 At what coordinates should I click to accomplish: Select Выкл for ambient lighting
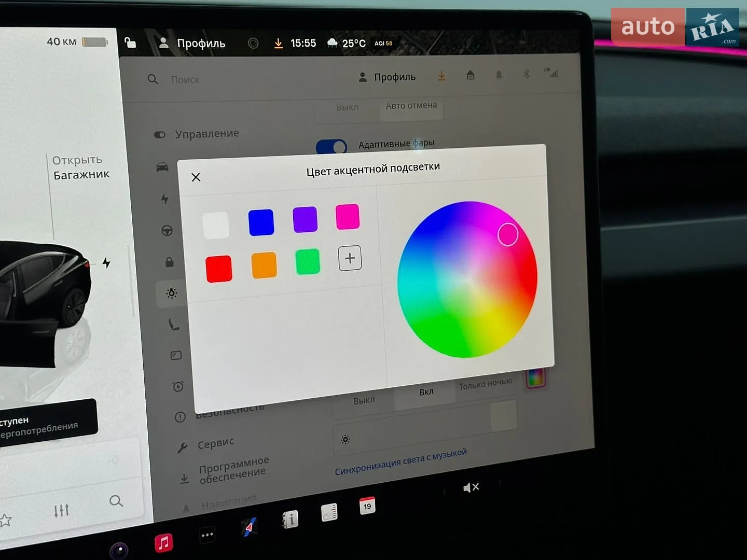point(364,401)
